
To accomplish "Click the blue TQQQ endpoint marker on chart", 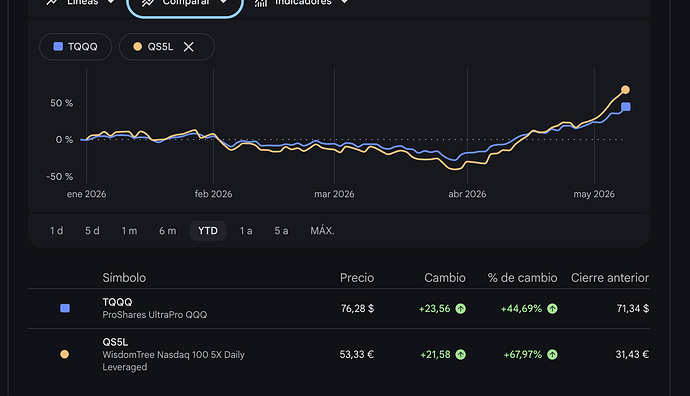I will (x=626, y=107).
